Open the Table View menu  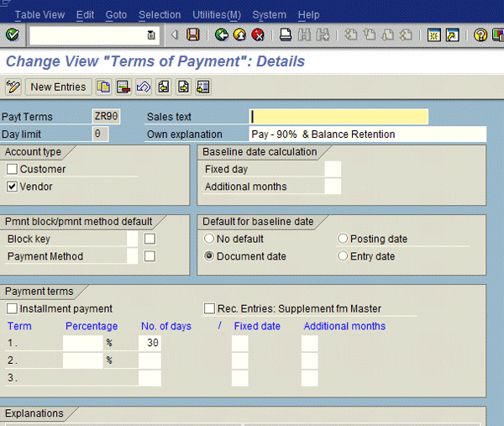tap(39, 15)
